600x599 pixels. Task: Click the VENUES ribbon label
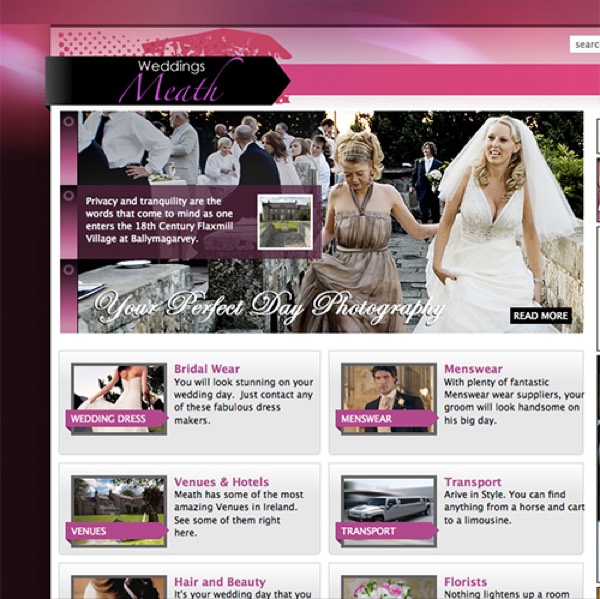click(116, 531)
